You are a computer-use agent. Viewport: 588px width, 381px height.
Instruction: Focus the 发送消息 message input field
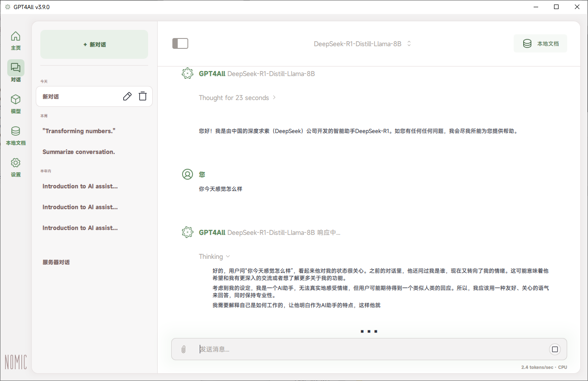369,349
